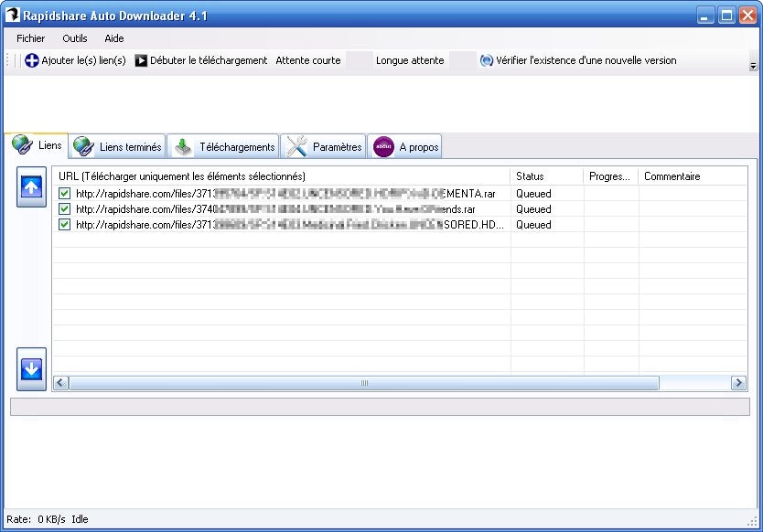
Task: Click the purple About icon
Action: click(383, 146)
